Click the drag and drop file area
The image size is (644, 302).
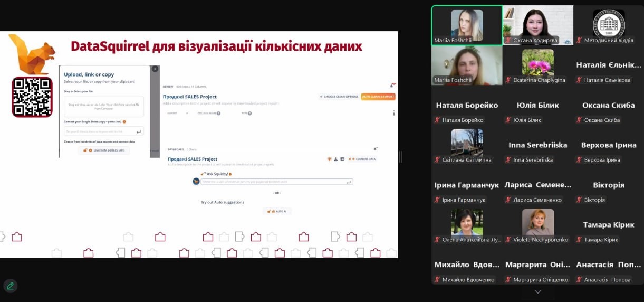tap(104, 107)
